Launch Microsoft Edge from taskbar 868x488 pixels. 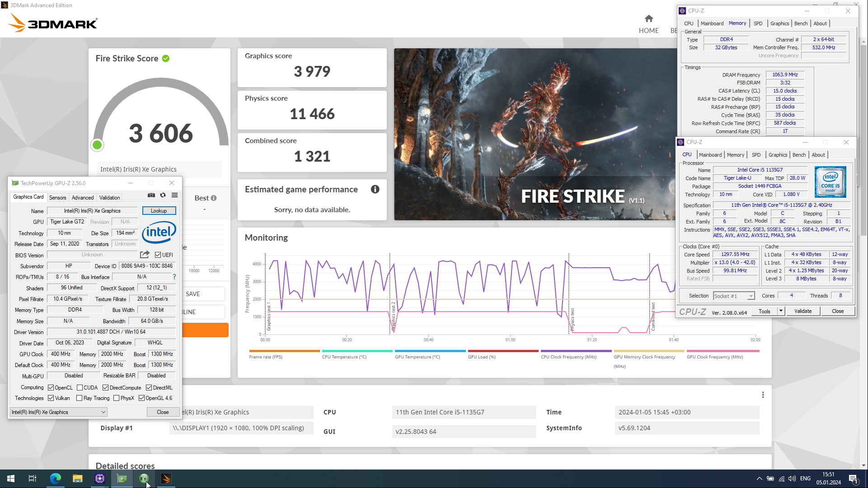click(x=55, y=479)
